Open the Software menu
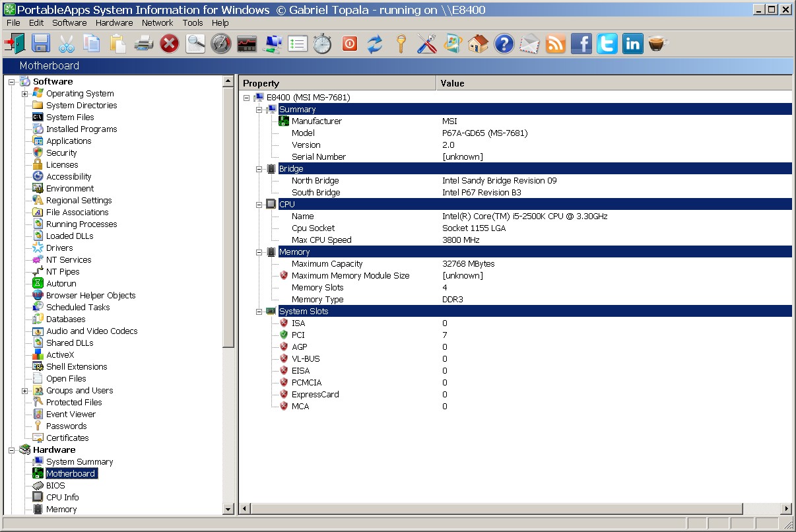Viewport: 796px width, 532px height. pyautogui.click(x=69, y=22)
